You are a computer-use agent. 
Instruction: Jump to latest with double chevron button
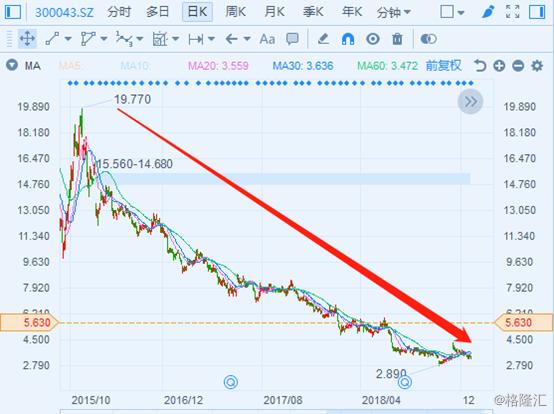(x=470, y=102)
